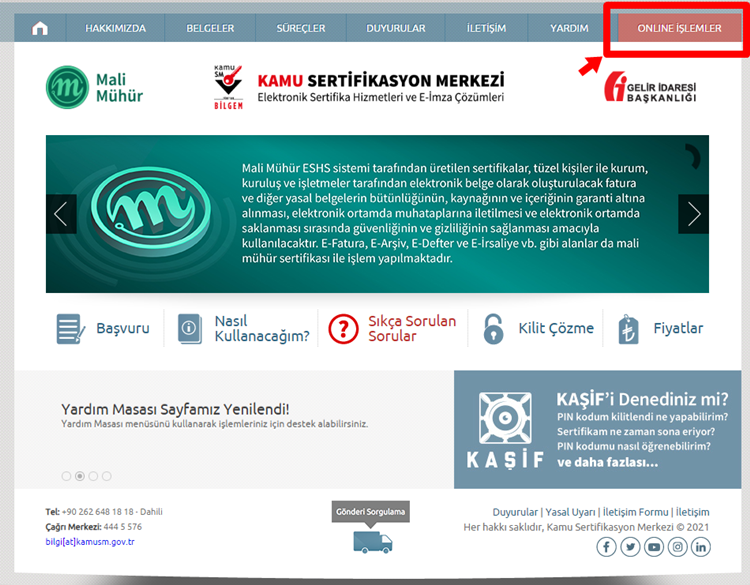Open Sıkça Sorulan Sorular link

coord(412,328)
